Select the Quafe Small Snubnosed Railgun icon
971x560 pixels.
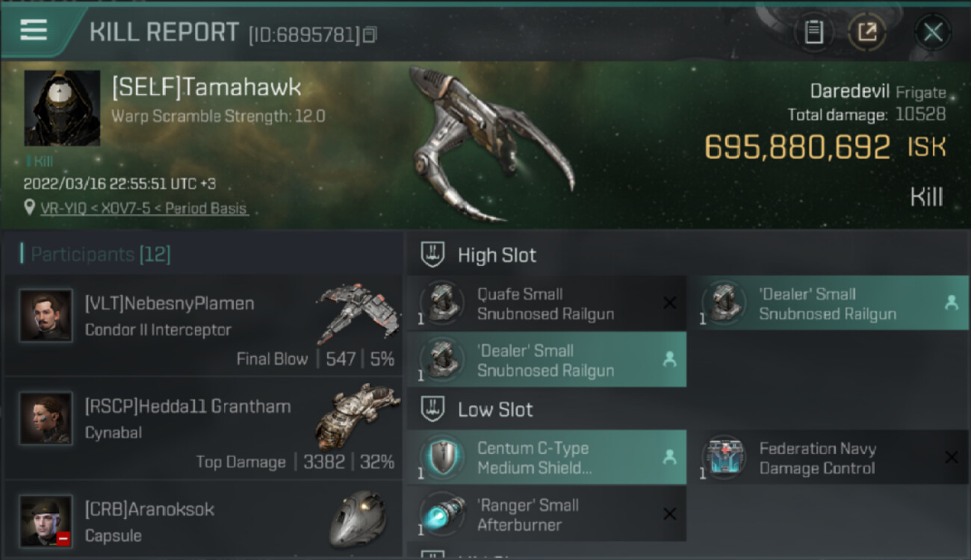click(442, 304)
